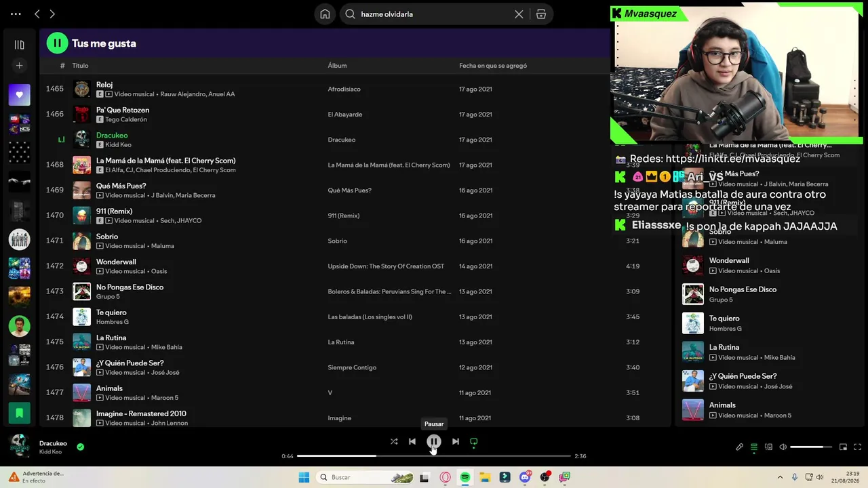Open the John Lennon artist link

click(169, 423)
